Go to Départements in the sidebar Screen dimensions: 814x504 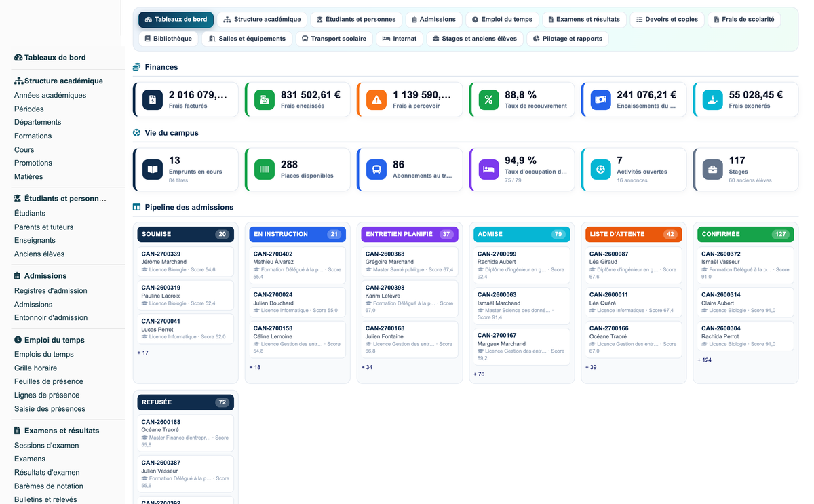coord(38,123)
